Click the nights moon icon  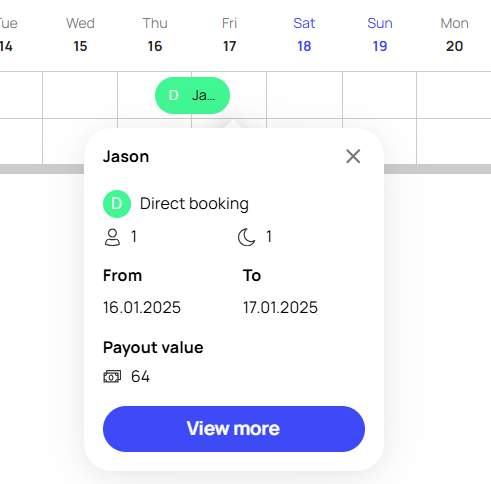(246, 237)
